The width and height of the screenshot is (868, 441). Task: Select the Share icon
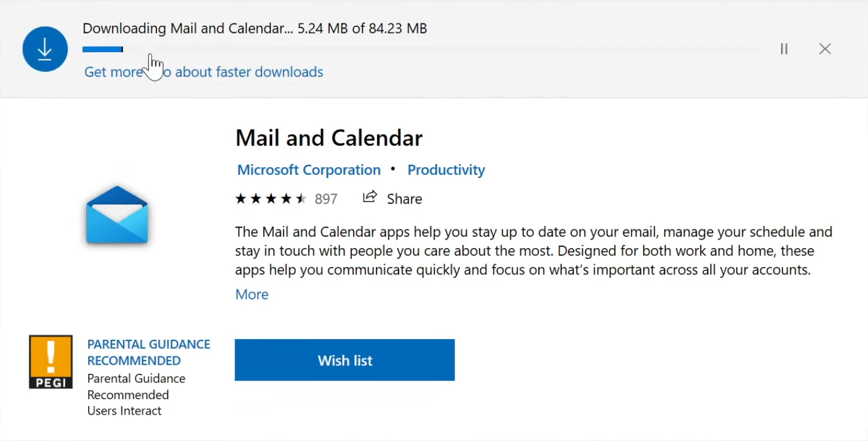(370, 197)
